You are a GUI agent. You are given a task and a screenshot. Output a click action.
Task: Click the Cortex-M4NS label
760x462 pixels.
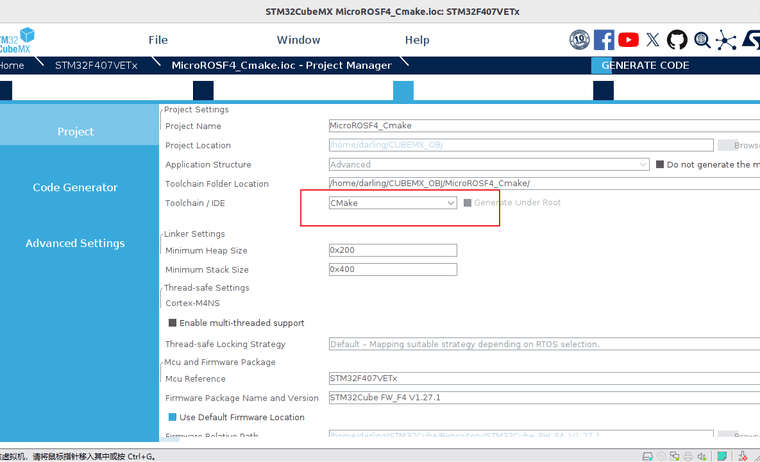pos(192,303)
